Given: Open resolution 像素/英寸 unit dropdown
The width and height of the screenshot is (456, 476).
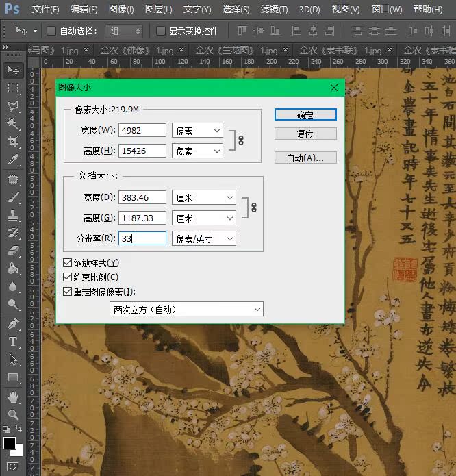Looking at the screenshot, I should (x=204, y=238).
